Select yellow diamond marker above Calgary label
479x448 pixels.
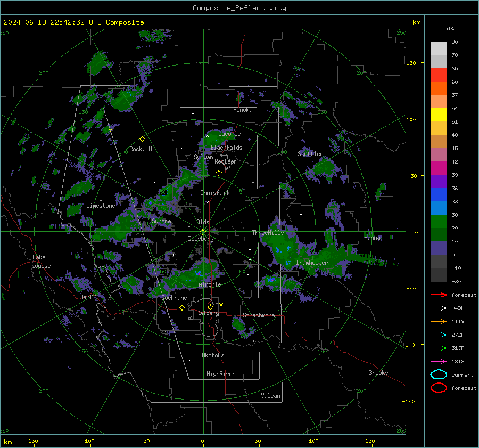[x=210, y=307]
